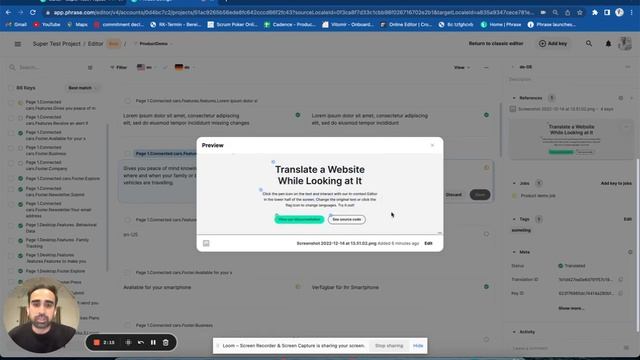Click Return to classic editor

click(x=496, y=43)
